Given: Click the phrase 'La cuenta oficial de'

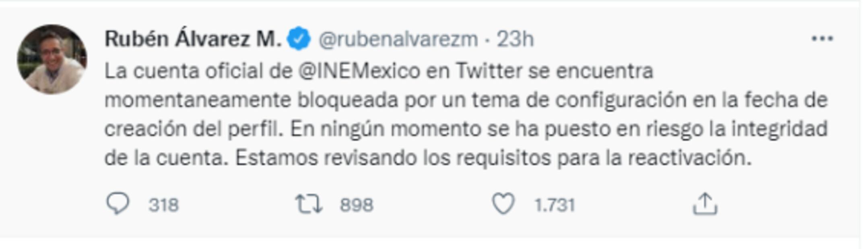Looking at the screenshot, I should pos(198,71).
